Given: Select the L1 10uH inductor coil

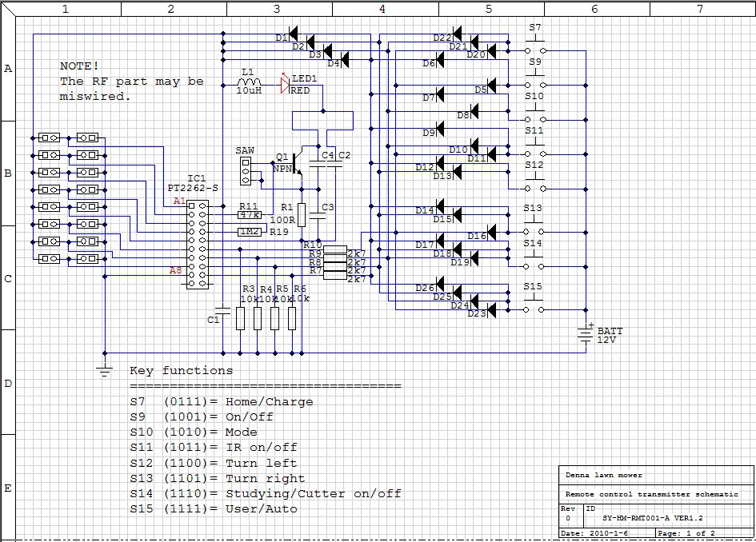Looking at the screenshot, I should point(249,82).
